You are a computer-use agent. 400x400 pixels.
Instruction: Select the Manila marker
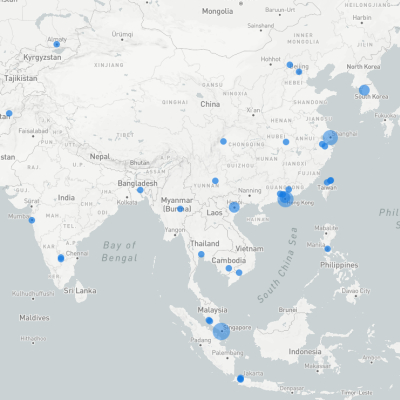(328, 249)
